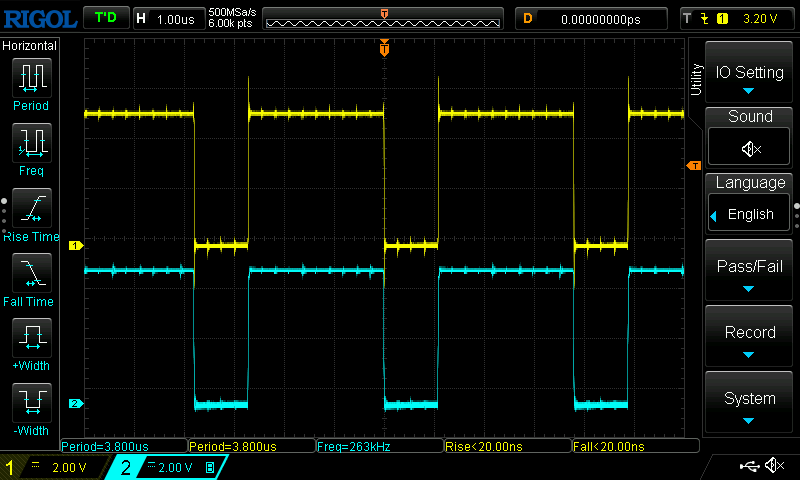Viewport: 800px width, 480px height.
Task: Toggle the Sound mute speaker button
Action: [750, 148]
